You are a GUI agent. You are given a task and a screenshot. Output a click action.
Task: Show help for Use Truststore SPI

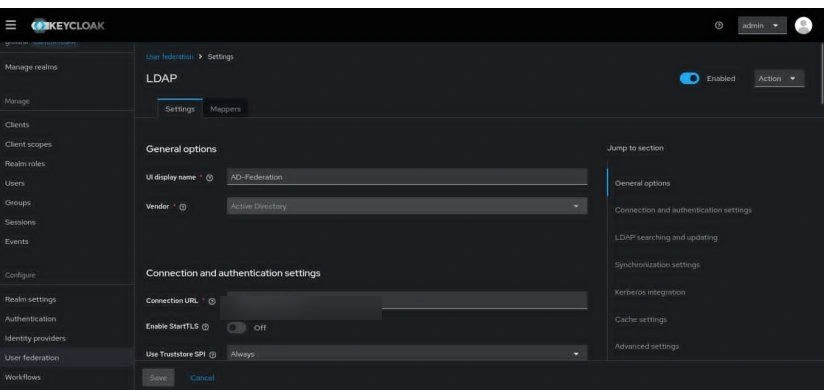tap(213, 355)
